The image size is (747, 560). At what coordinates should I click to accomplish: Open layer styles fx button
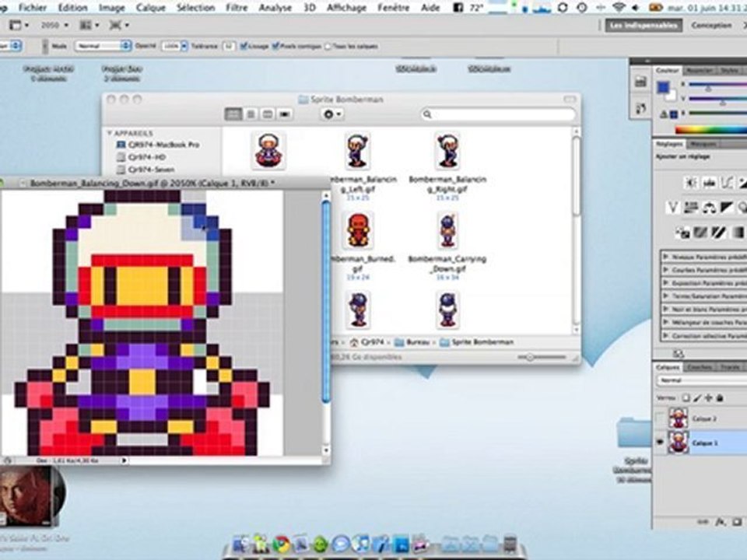pos(721,522)
